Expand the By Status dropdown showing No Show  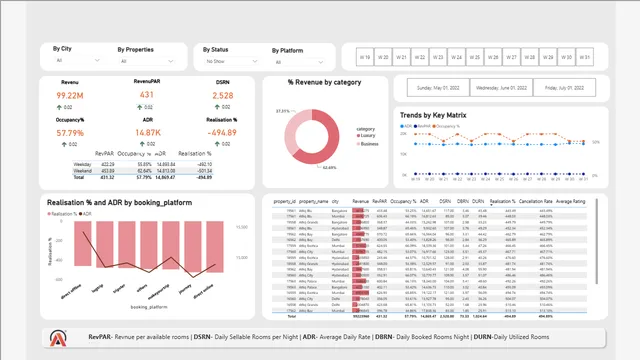click(231, 61)
